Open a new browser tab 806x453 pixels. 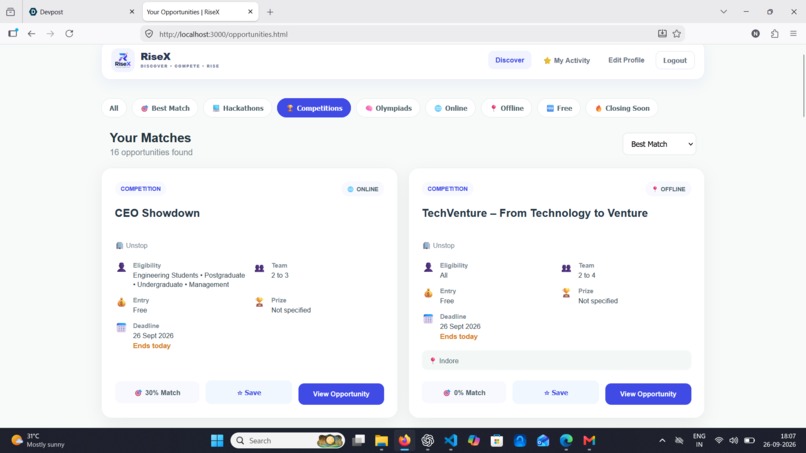270,12
